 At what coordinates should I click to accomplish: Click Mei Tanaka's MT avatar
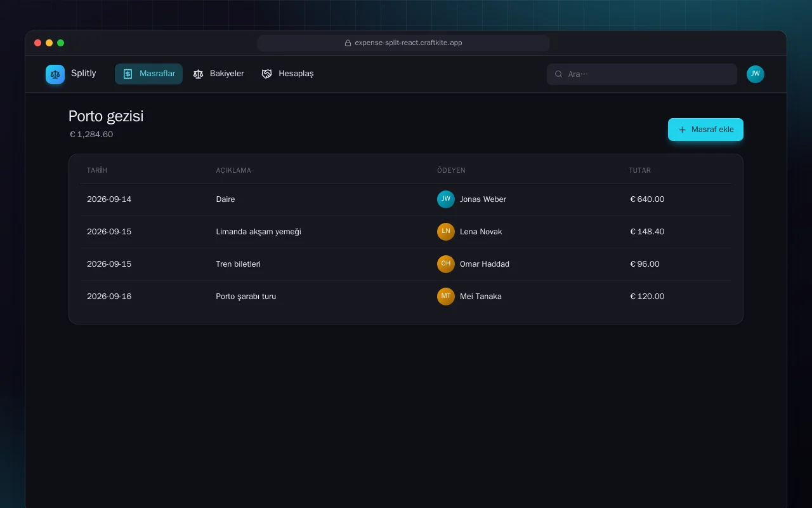pos(446,297)
